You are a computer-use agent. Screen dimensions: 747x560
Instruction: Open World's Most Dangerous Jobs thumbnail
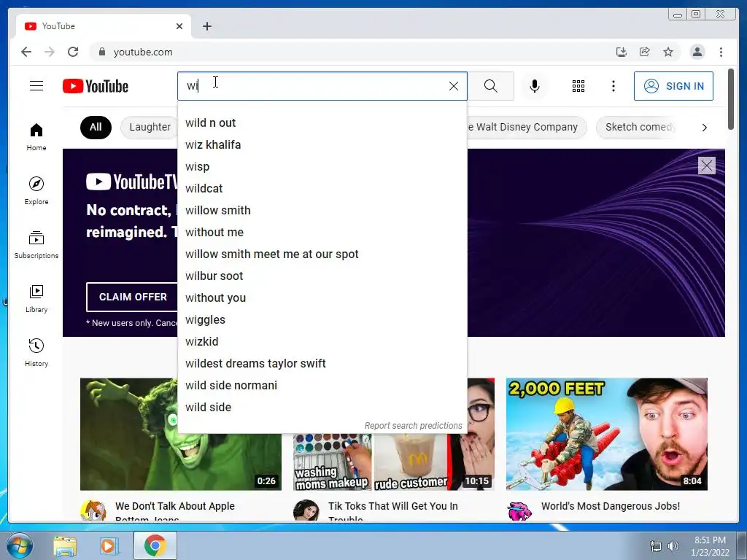coord(606,434)
